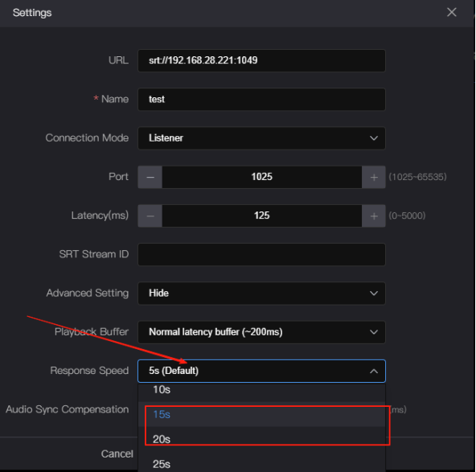The height and width of the screenshot is (472, 476).
Task: Click the Advanced Setting chevron arrow
Action: point(374,293)
